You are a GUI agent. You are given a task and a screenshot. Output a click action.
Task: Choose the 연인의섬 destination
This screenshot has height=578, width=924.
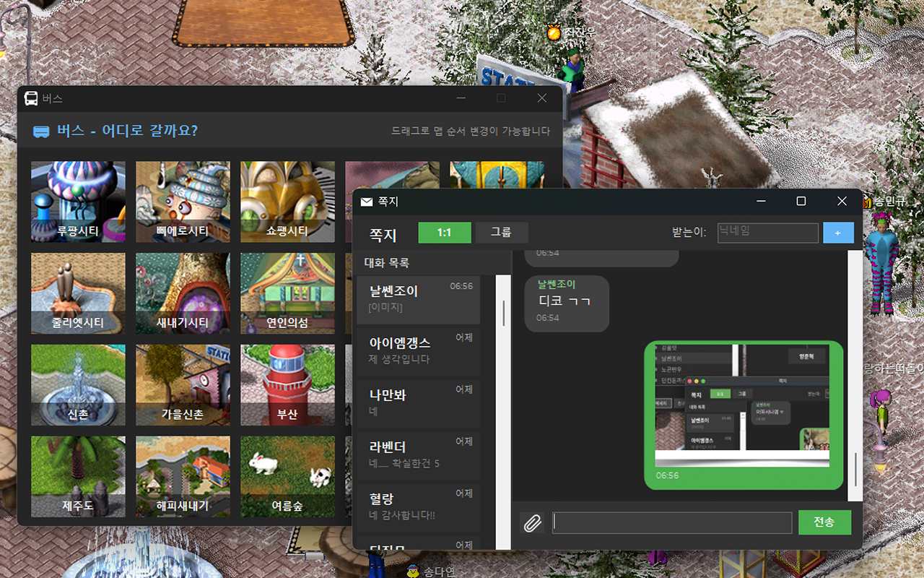pos(287,293)
